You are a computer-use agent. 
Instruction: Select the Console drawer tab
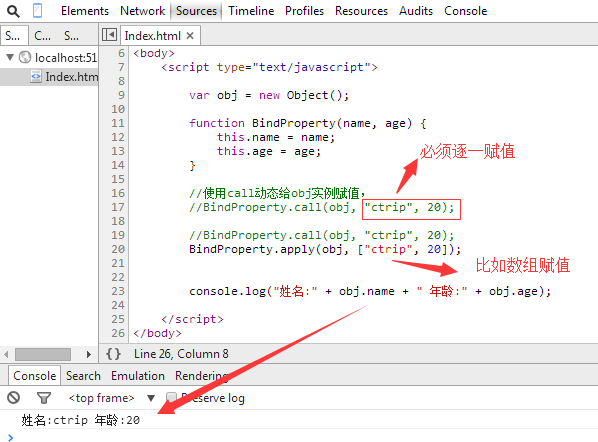[34, 376]
